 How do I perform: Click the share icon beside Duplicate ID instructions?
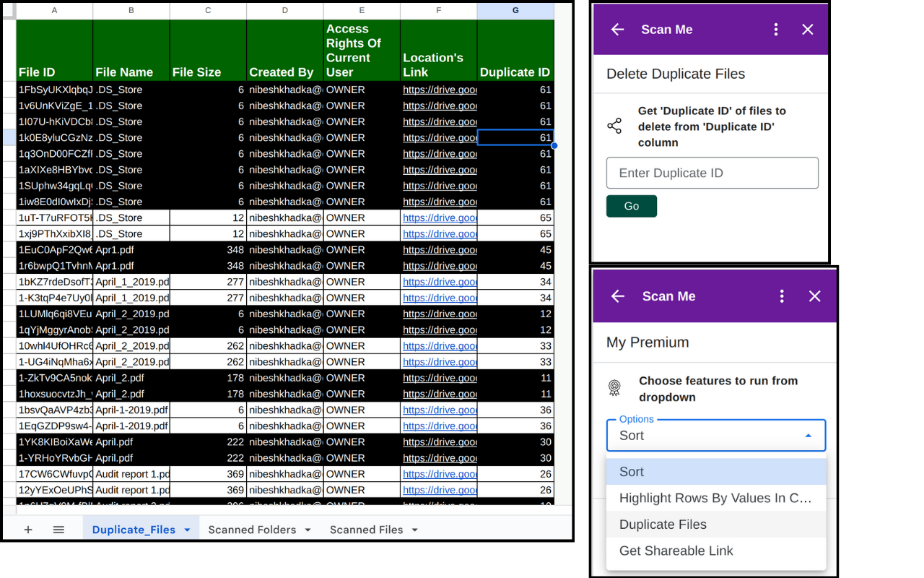pyautogui.click(x=614, y=126)
